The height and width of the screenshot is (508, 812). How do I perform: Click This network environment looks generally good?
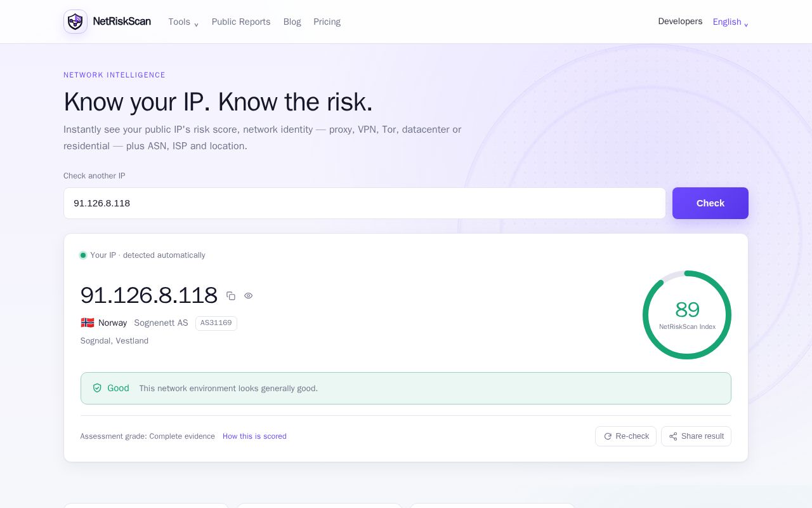tap(228, 388)
